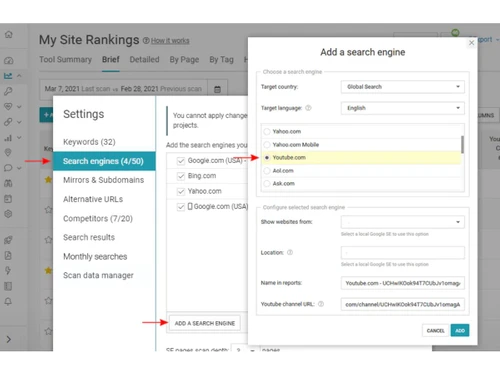This screenshot has height=375, width=500.
Task: Expand the link icon section chevron
Action: point(19,122)
